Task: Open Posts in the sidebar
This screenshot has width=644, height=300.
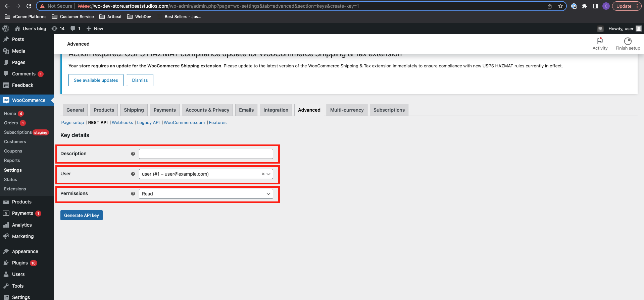Action: coord(27,39)
